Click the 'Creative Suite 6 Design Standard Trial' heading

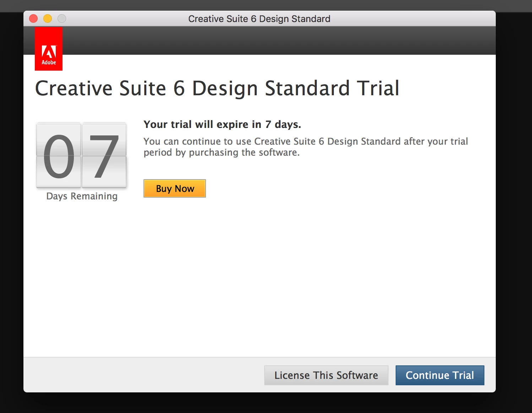click(x=217, y=88)
